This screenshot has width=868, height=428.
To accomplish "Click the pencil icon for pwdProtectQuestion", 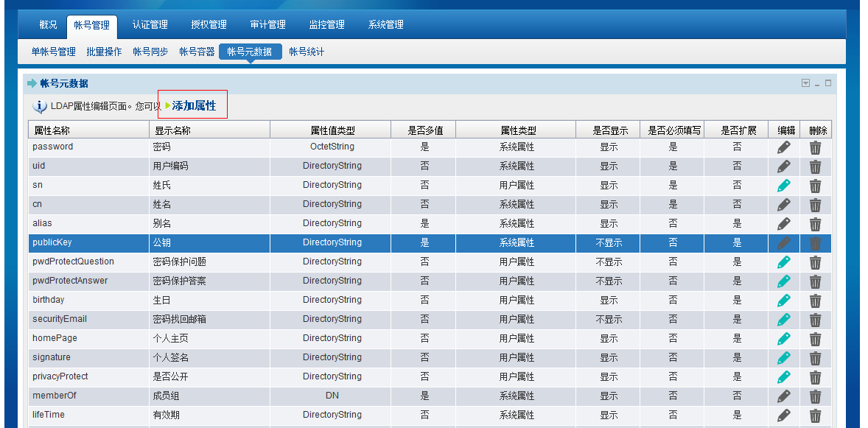I will pos(783,262).
